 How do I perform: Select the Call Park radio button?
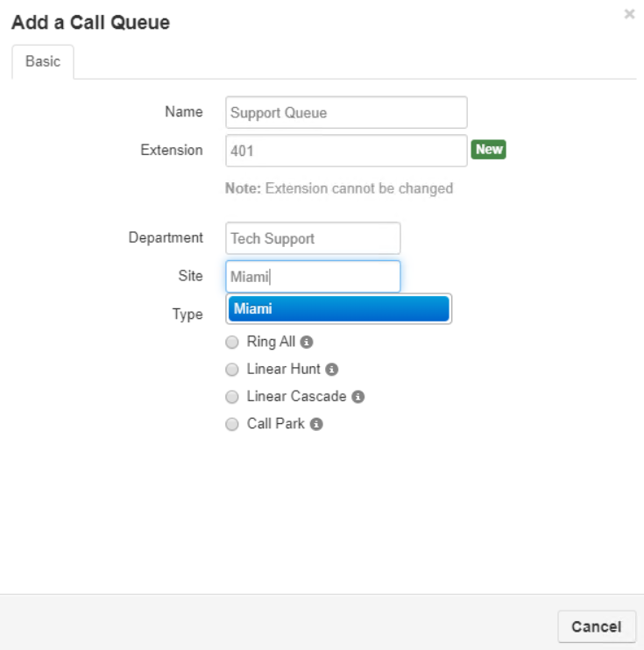[x=232, y=424]
